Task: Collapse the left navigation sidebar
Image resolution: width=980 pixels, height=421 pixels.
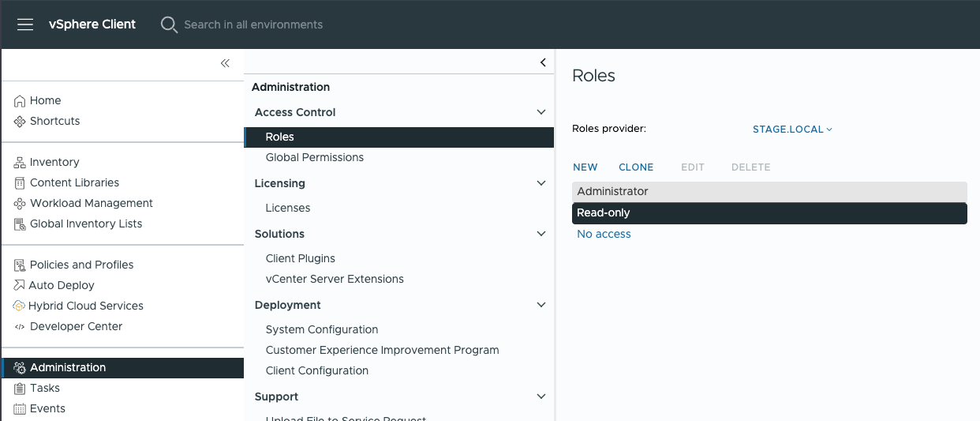Action: tap(225, 63)
